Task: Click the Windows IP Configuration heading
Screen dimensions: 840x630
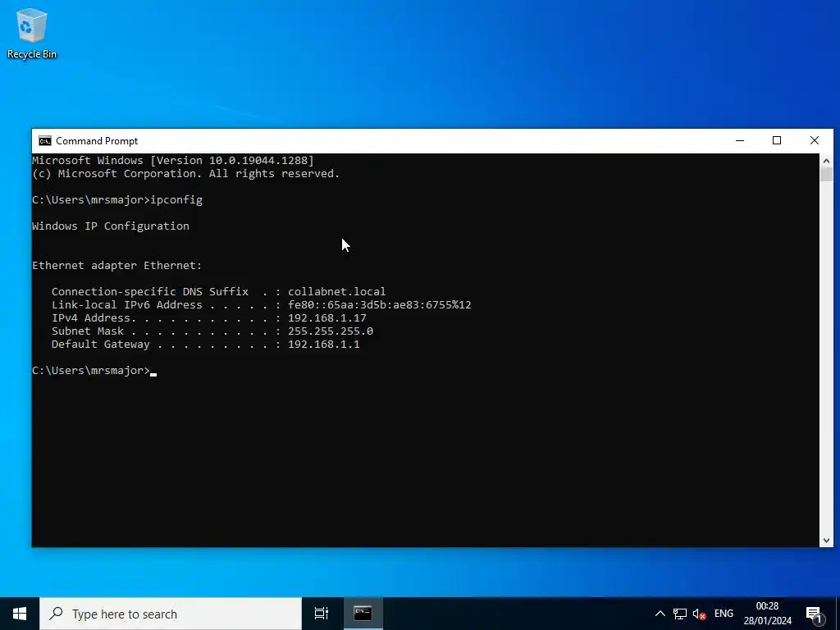Action: tap(111, 226)
